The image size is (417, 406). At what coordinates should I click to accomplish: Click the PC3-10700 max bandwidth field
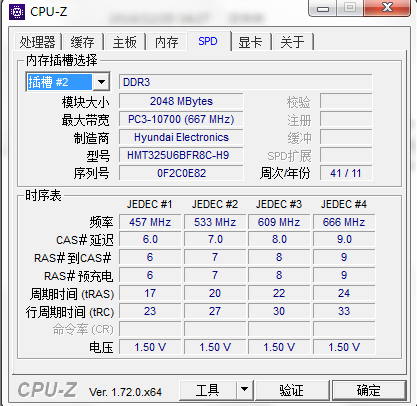tap(181, 119)
